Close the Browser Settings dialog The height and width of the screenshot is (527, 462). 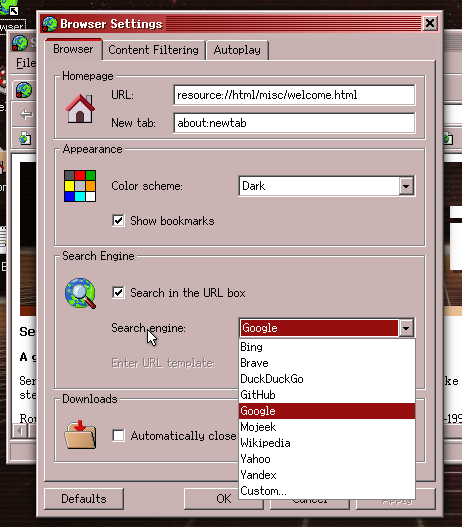tap(430, 24)
